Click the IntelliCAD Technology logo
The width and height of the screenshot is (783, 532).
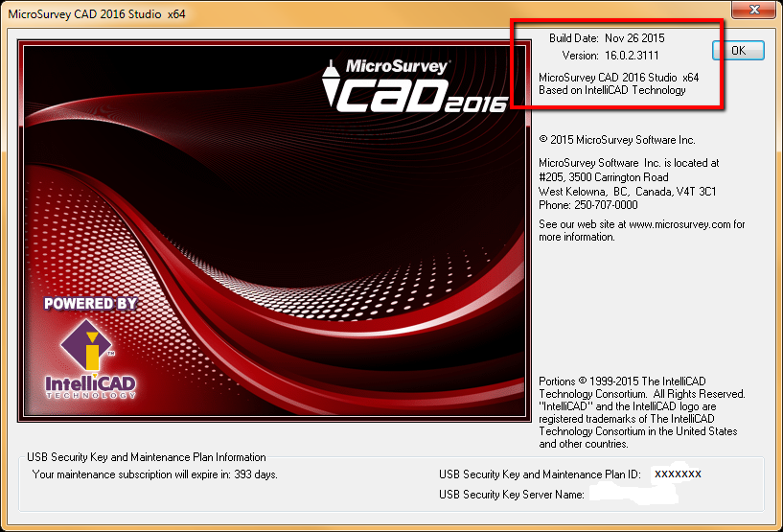[90, 359]
